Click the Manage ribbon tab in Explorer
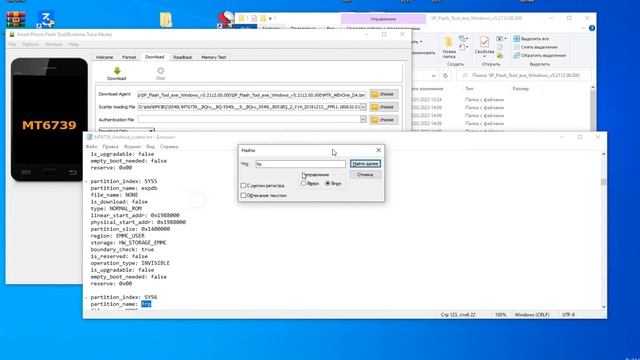Screen dimensions: 640x360 (x=383, y=19)
